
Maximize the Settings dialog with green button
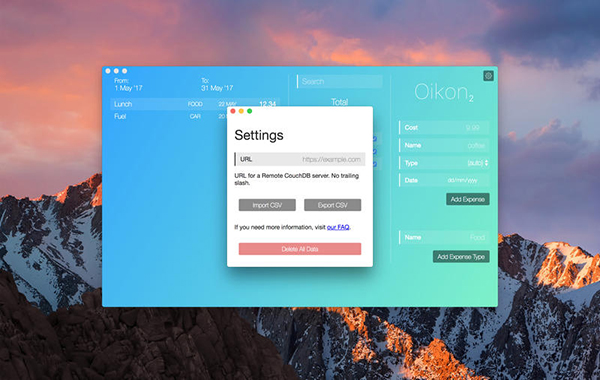tap(249, 111)
